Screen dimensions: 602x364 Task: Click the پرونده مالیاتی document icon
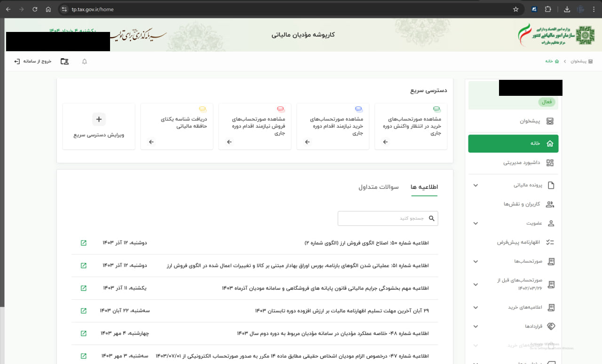pos(550,186)
